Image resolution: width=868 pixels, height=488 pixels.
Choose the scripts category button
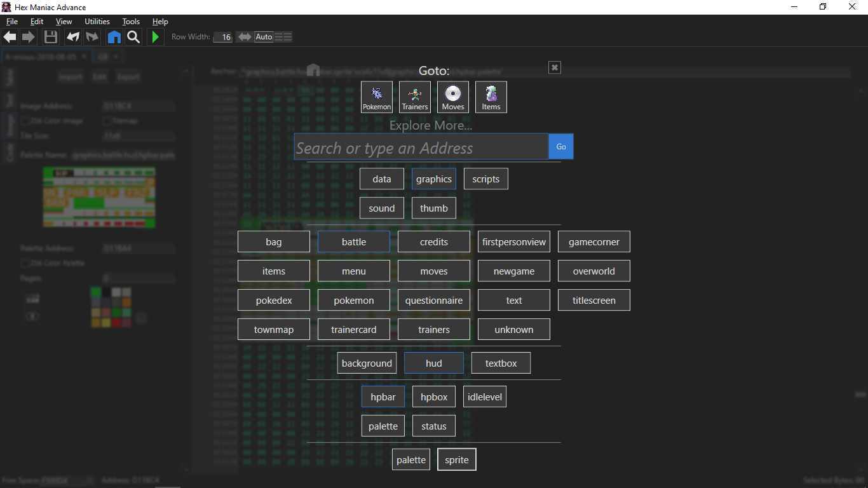tap(486, 179)
